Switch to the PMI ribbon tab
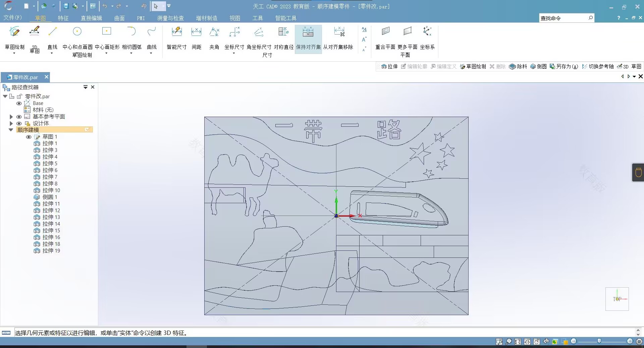This screenshot has height=348, width=644. click(141, 18)
